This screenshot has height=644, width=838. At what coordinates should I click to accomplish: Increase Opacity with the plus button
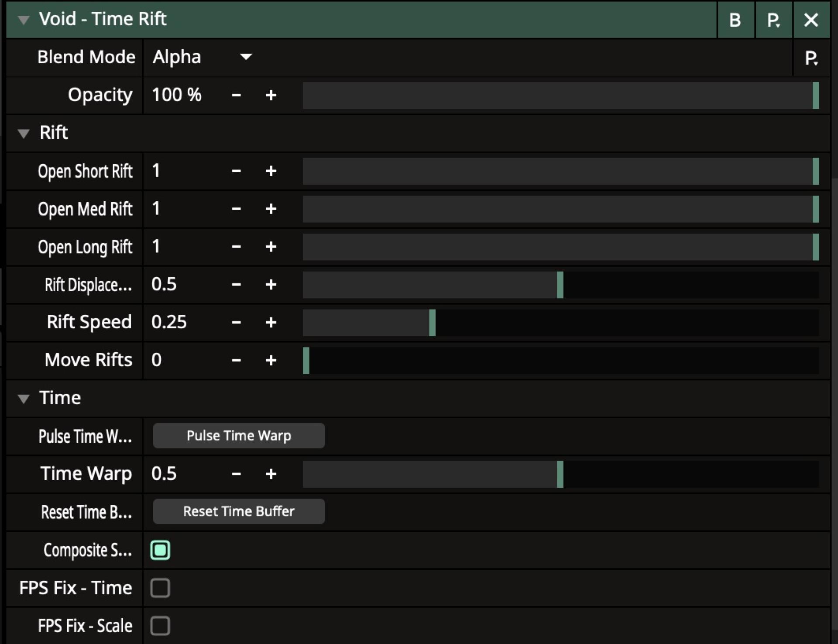271,95
